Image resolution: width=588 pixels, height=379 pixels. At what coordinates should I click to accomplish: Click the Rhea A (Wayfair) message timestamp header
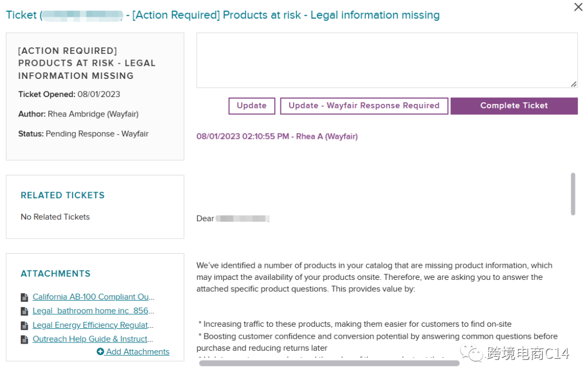277,137
